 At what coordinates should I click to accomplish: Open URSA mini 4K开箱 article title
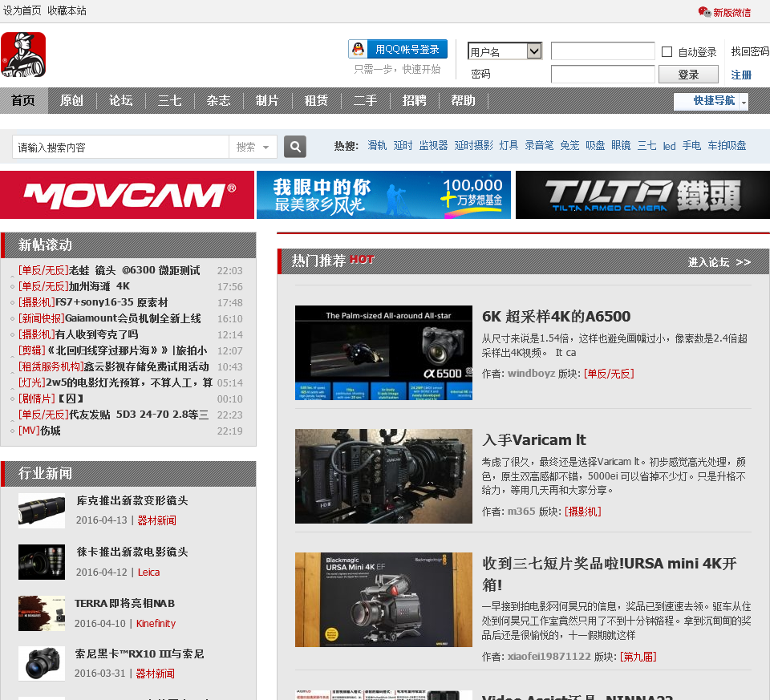coord(610,574)
